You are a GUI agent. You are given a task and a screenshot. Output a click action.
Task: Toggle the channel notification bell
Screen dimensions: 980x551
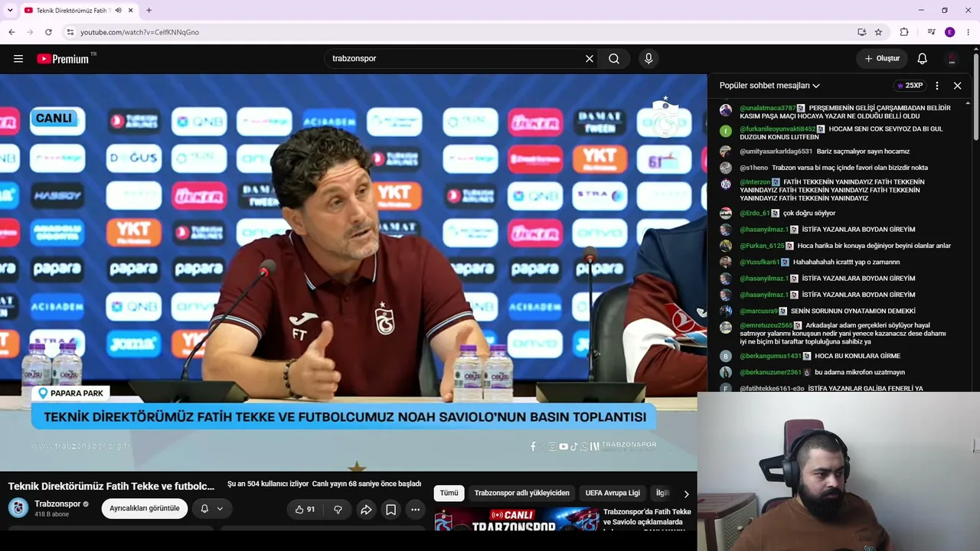[211, 508]
